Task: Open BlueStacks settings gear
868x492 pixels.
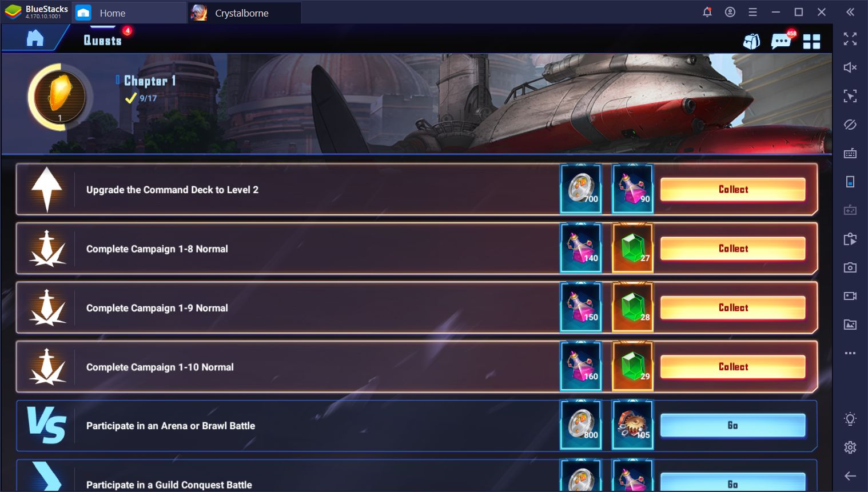Action: 850,447
